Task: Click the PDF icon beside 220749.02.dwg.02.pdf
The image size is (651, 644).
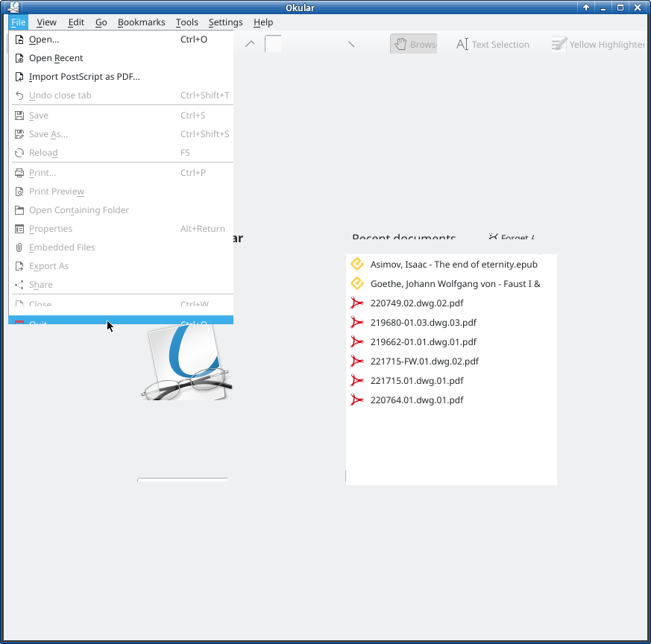Action: click(x=357, y=303)
